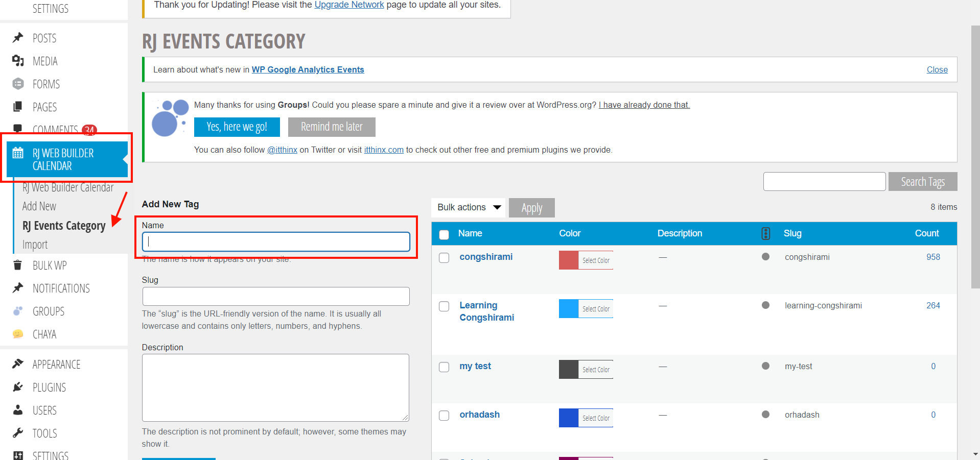Screen dimensions: 980x460
Task: Click the Forms icon in sidebar
Action: point(18,84)
